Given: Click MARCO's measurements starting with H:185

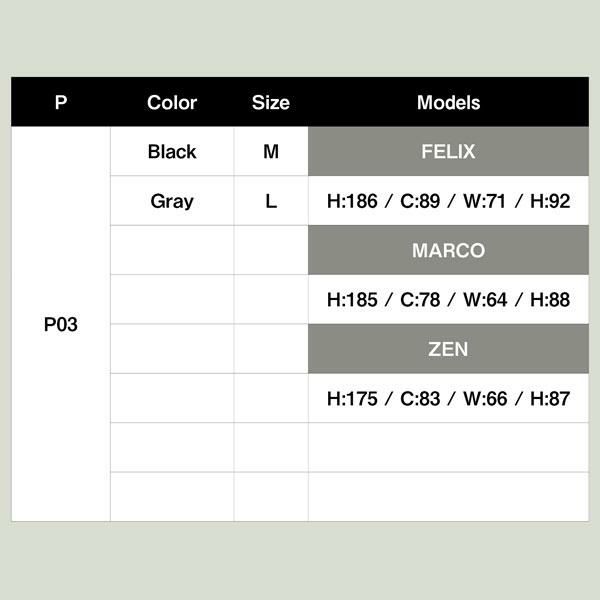Looking at the screenshot, I should click(x=448, y=299).
